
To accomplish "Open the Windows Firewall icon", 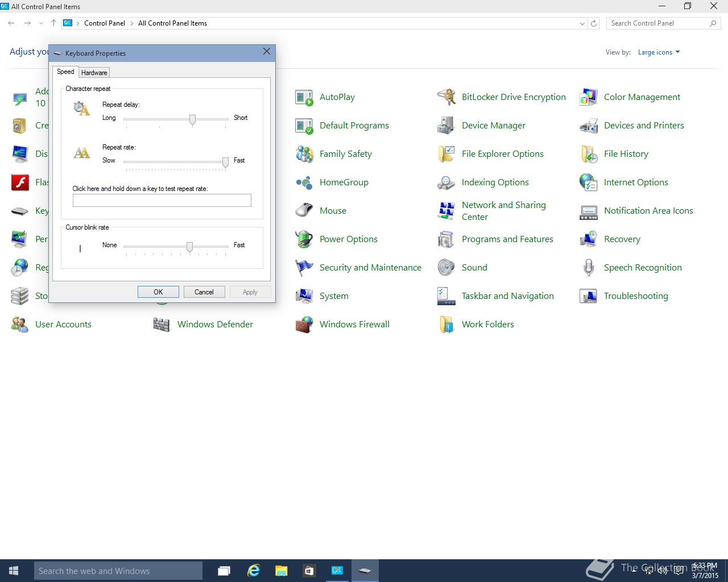I will (304, 325).
